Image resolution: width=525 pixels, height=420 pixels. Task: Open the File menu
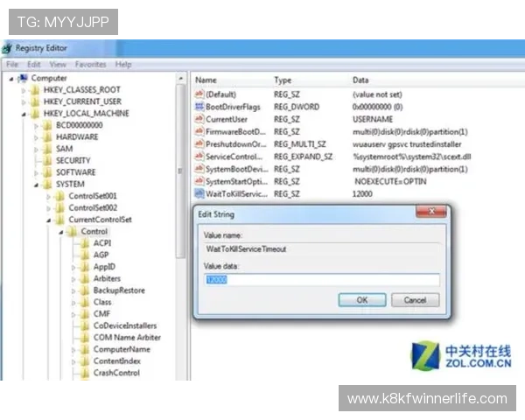(x=12, y=65)
